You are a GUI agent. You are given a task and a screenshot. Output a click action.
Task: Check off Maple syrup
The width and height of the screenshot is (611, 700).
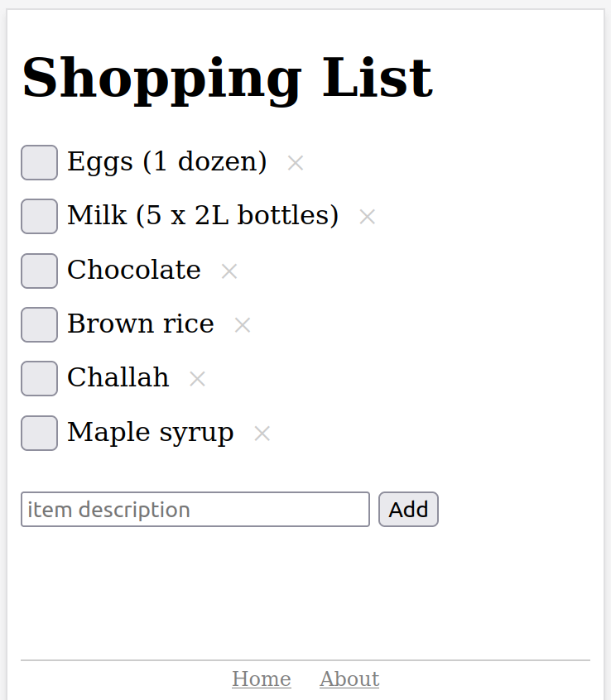click(x=39, y=433)
